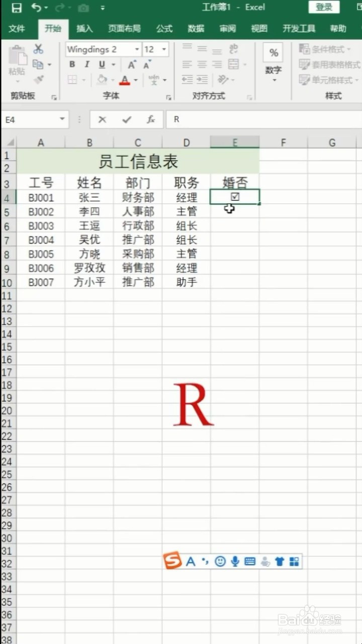Open the 字体 font settings dialog launcher
This screenshot has width=362, height=644.
click(168, 97)
